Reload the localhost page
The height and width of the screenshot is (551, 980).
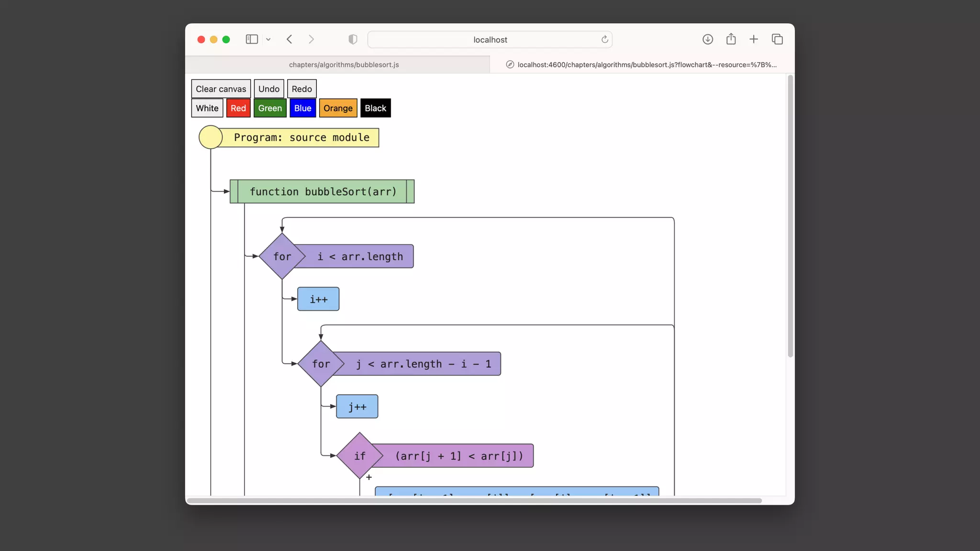605,39
